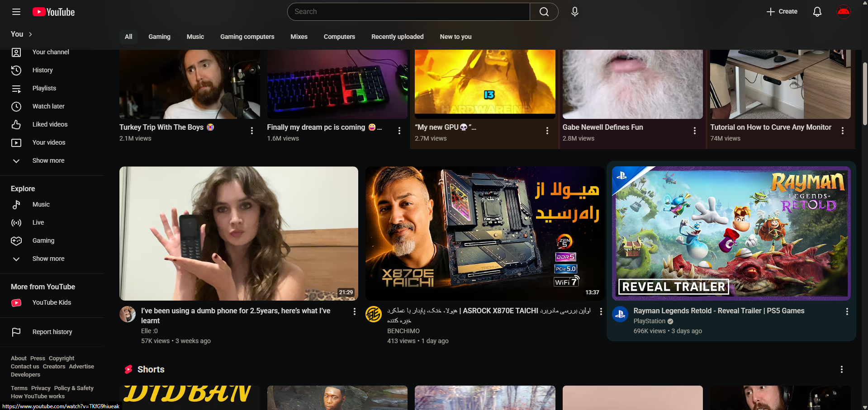Open the dumb phone video thumbnail
Screen dimensions: 868x410
pos(239,234)
